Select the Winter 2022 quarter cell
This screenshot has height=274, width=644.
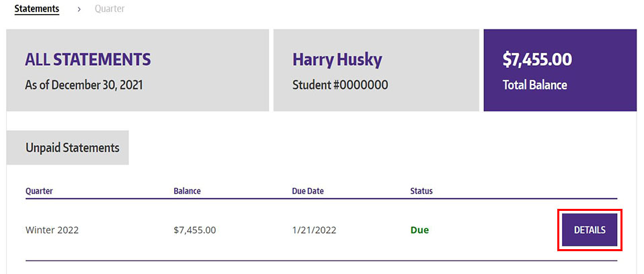coord(52,230)
